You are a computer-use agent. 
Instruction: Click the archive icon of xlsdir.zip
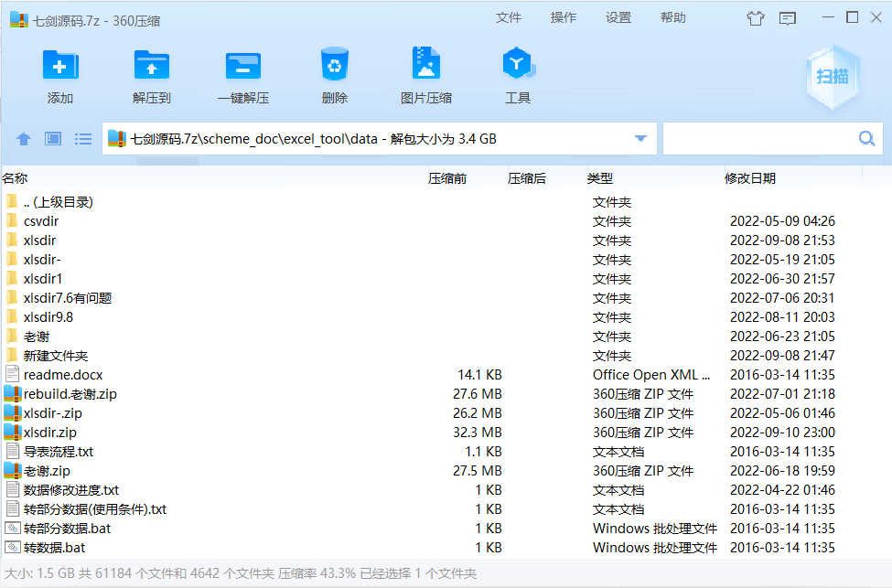pyautogui.click(x=13, y=433)
